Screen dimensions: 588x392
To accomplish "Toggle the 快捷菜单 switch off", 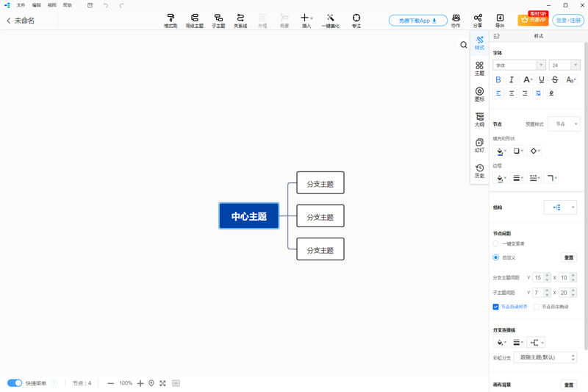I will point(15,383).
